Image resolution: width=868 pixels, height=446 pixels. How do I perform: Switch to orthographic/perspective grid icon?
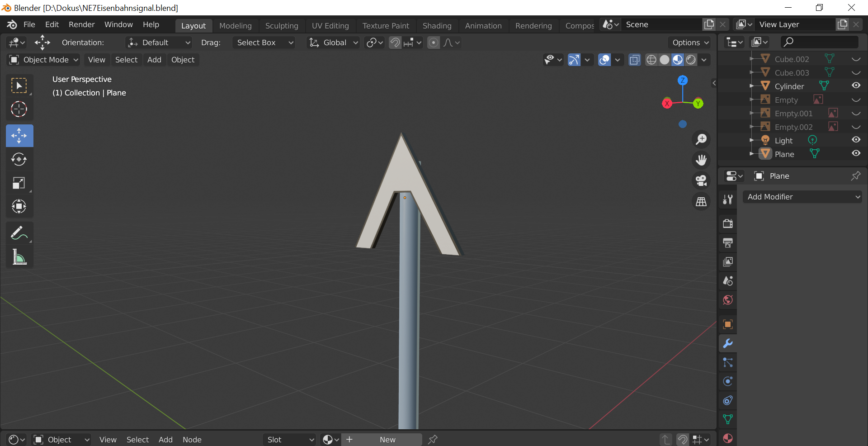pos(701,202)
